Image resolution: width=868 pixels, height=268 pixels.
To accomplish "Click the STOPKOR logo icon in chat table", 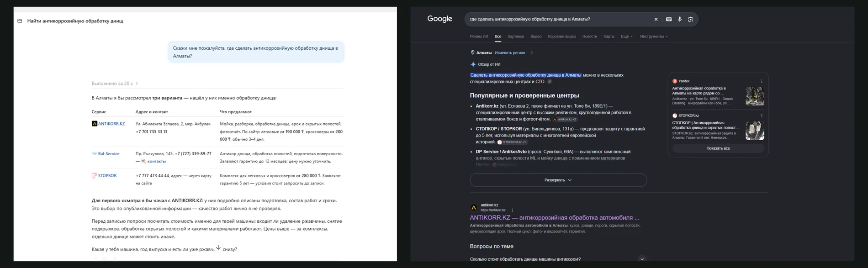I will 94,175.
